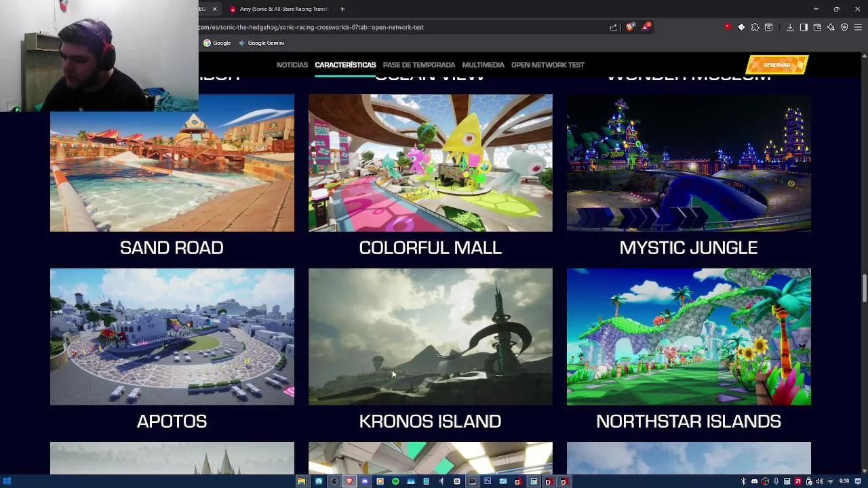Open the Leo AI sparkle icon
The width and height of the screenshot is (868, 488).
pyautogui.click(x=831, y=27)
